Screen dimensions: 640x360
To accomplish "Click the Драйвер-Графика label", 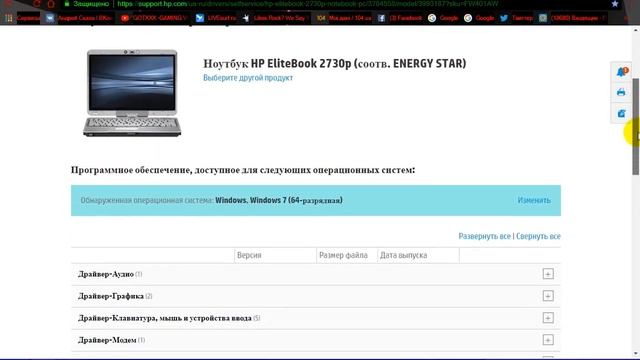I will 111,296.
